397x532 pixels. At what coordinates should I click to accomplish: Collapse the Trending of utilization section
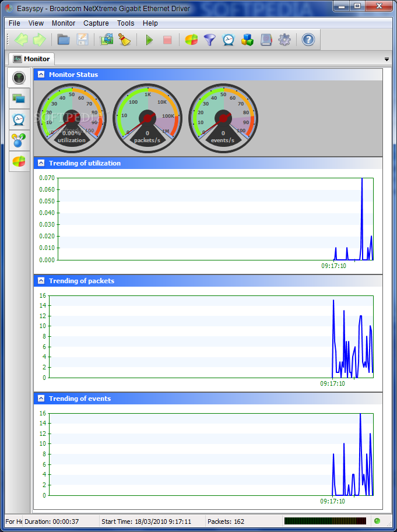click(41, 163)
